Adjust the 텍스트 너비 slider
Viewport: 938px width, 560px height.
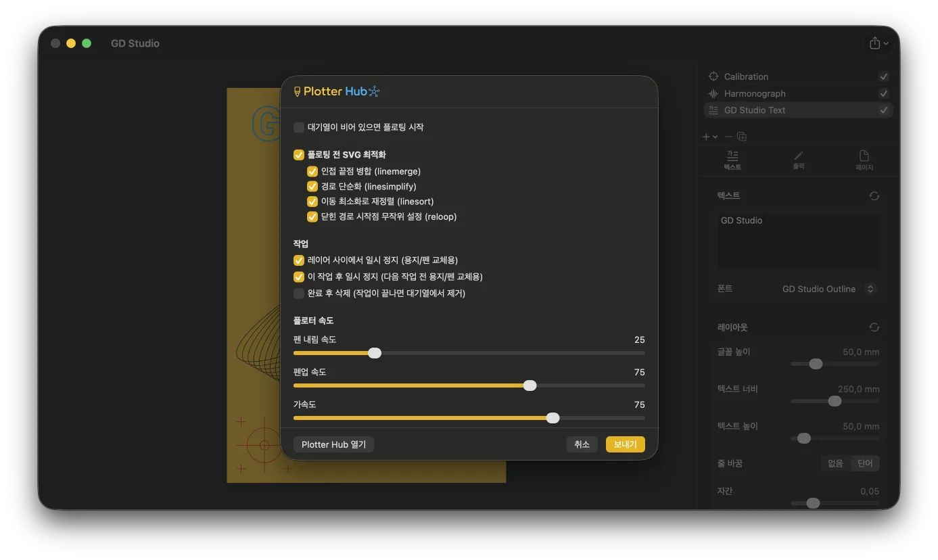[835, 401]
